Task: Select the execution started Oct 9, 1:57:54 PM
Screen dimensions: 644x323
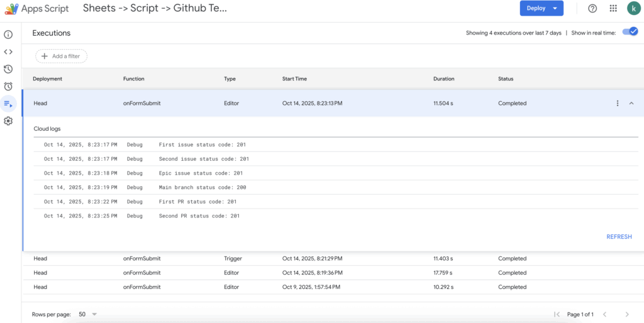Action: (x=333, y=287)
